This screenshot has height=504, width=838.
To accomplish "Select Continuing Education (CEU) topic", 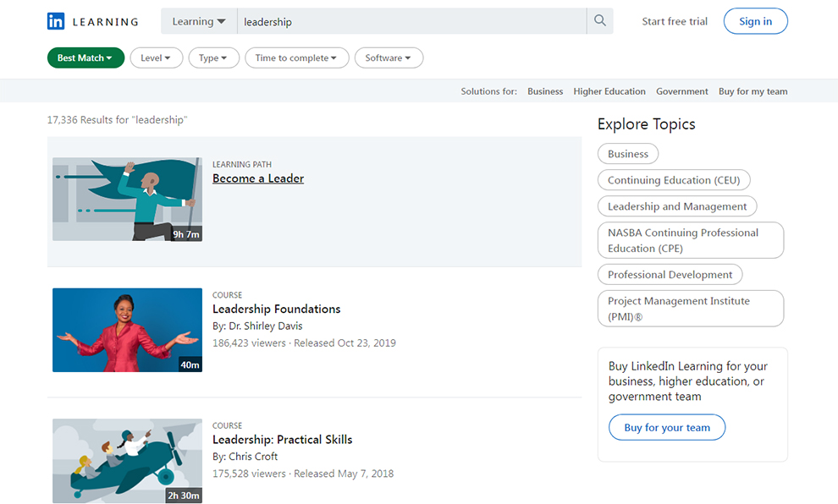I will pos(674,180).
